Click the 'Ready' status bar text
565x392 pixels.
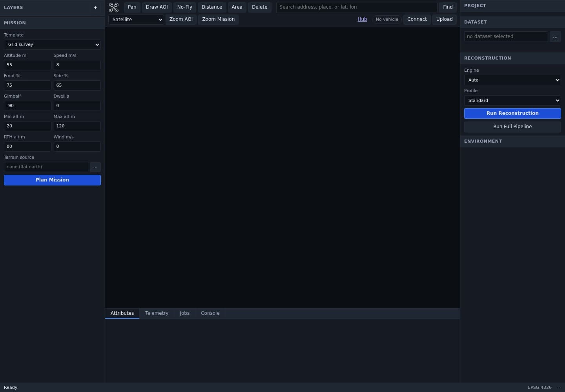click(x=11, y=387)
